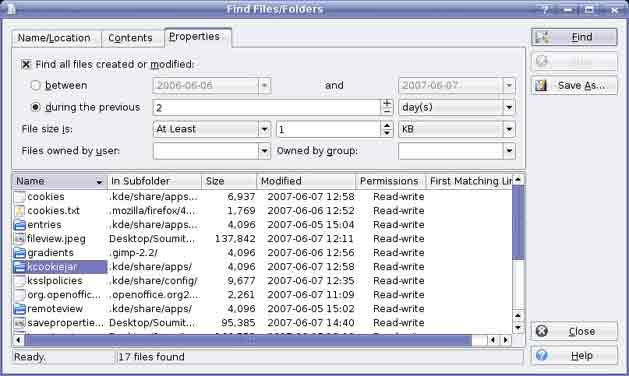629x376 pixels.
Task: Click the results list scroll up arrow
Action: (518, 180)
